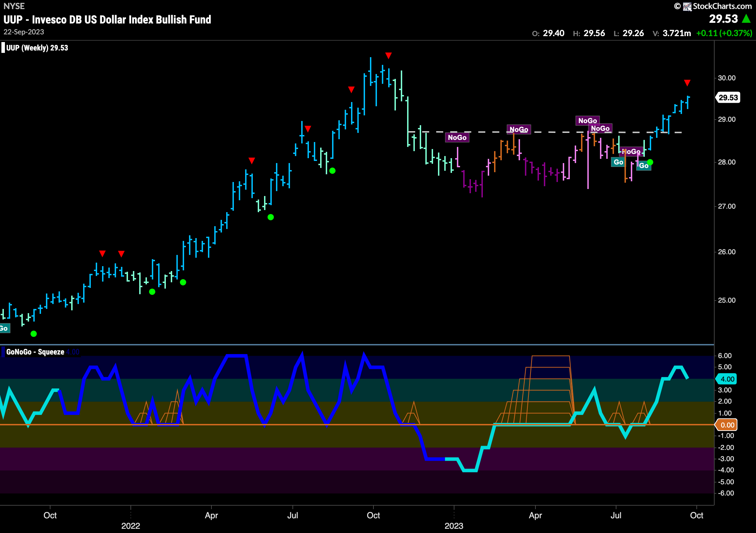
Task: Click the GoNoGo - Squeeze indicator label
Action: click(35, 352)
